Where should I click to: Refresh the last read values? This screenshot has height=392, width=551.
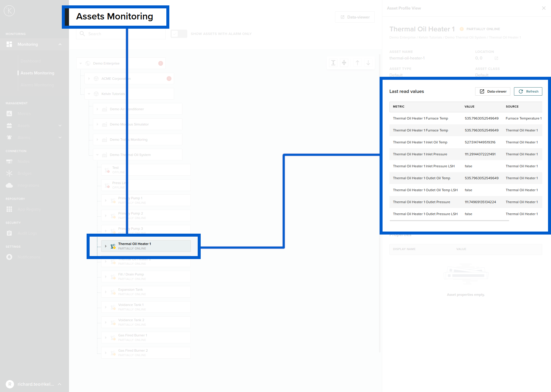528,91
